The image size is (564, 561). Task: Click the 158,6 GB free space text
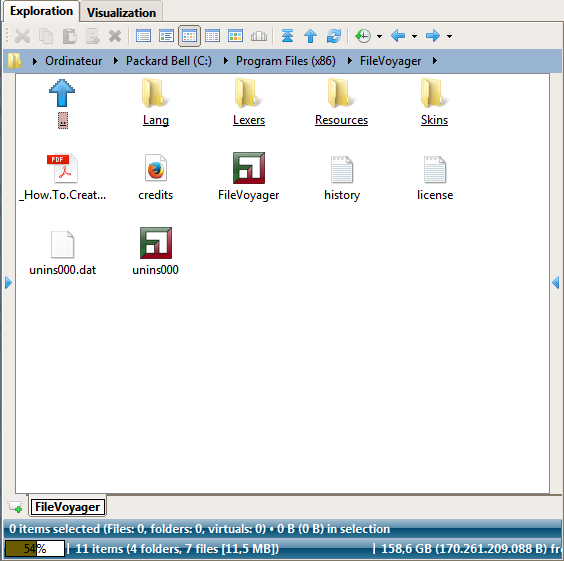tap(472, 549)
